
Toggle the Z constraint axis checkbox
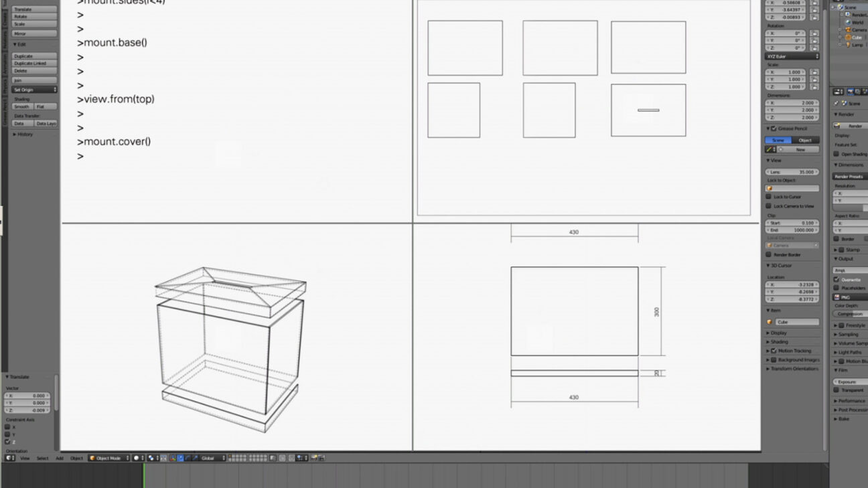[7, 442]
